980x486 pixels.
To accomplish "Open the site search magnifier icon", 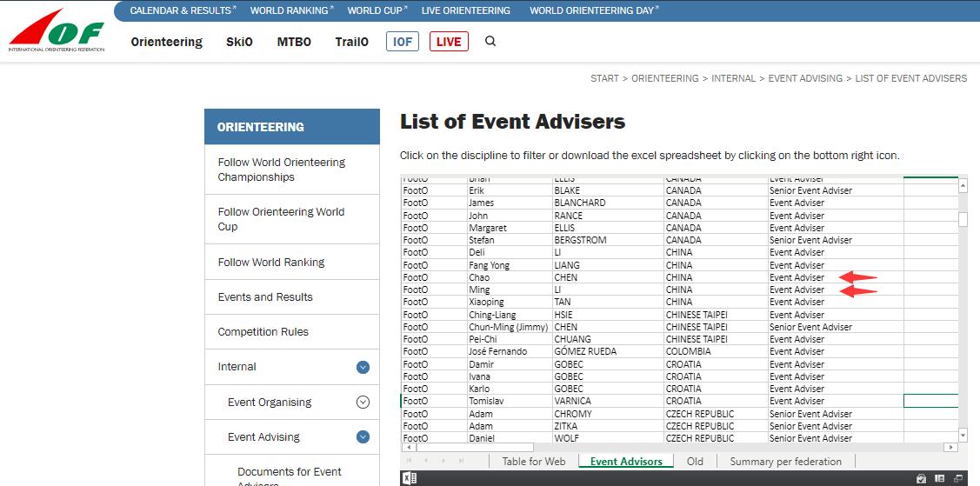I will (x=490, y=41).
